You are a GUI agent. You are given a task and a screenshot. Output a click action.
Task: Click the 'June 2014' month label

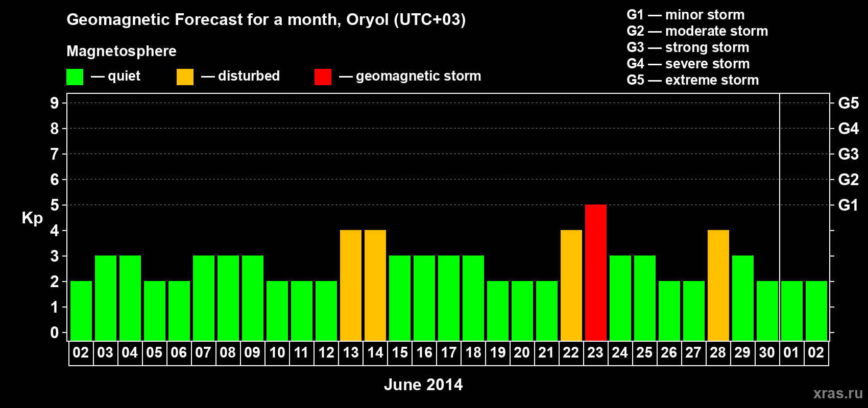(x=423, y=385)
